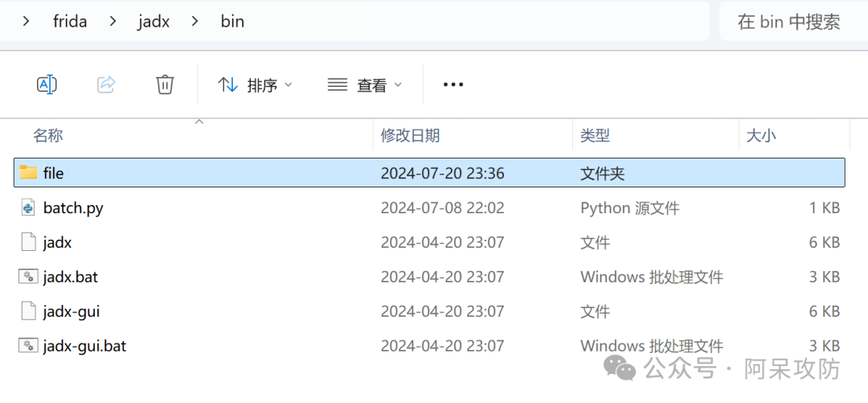This screenshot has height=403, width=868.
Task: Focus the 在 bin 中搜索 search box
Action: tap(793, 21)
